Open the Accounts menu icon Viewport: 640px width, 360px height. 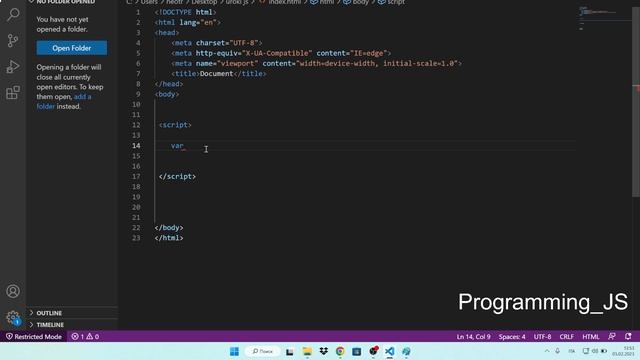pyautogui.click(x=13, y=291)
